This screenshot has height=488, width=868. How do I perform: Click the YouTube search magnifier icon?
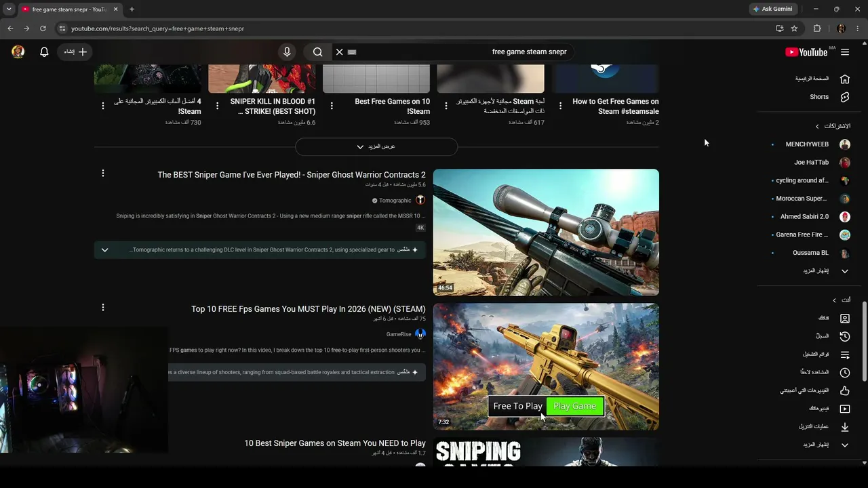pos(317,52)
